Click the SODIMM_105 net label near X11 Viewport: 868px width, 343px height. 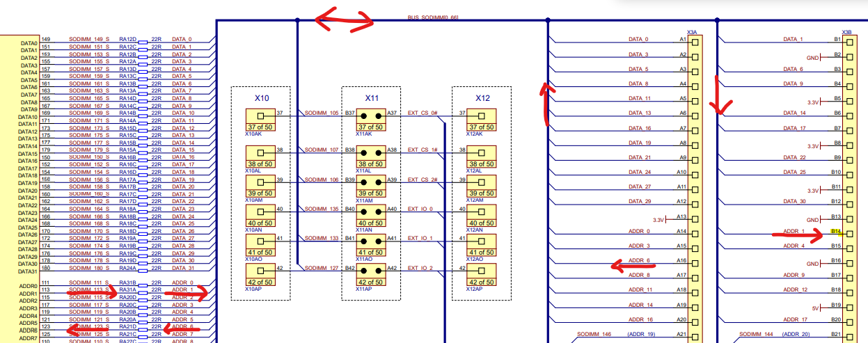(x=322, y=113)
